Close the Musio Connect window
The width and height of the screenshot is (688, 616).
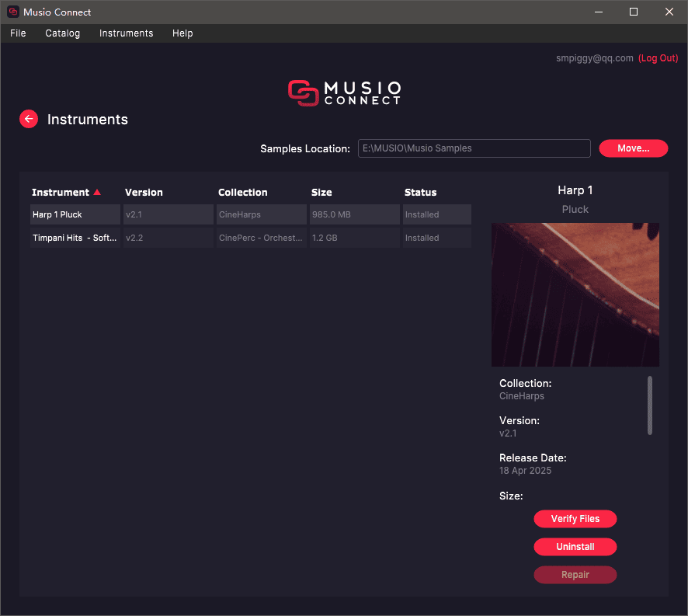[669, 12]
